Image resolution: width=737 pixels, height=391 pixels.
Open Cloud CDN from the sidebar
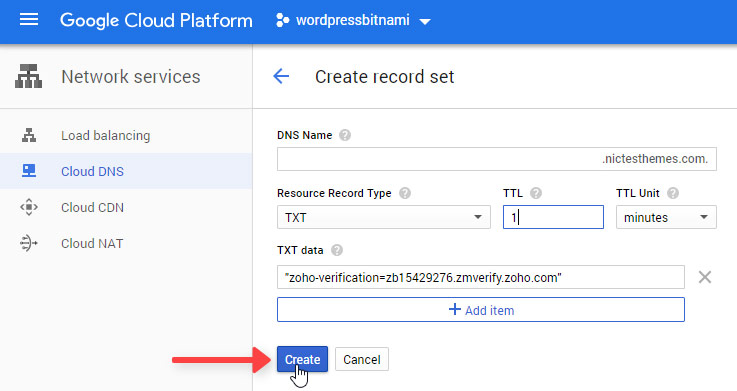click(x=126, y=207)
